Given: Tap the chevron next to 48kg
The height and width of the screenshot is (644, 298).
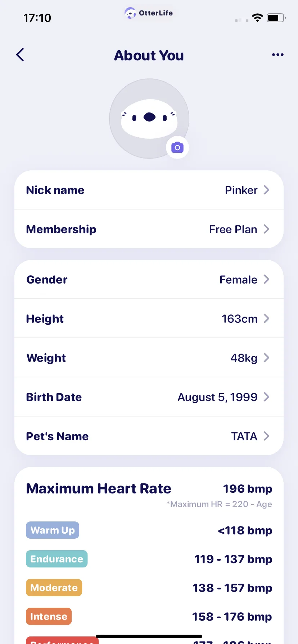Looking at the screenshot, I should pyautogui.click(x=266, y=358).
